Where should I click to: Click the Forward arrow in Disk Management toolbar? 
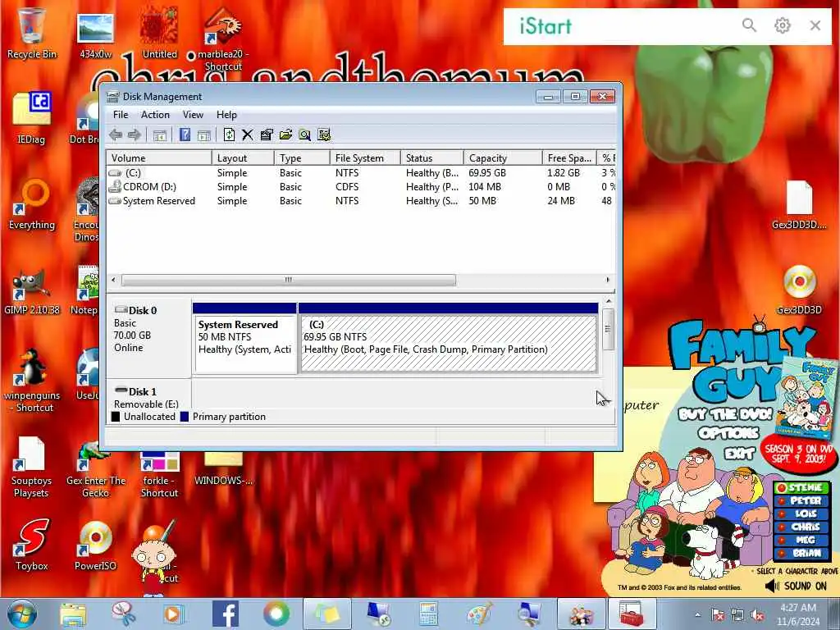pyautogui.click(x=135, y=135)
